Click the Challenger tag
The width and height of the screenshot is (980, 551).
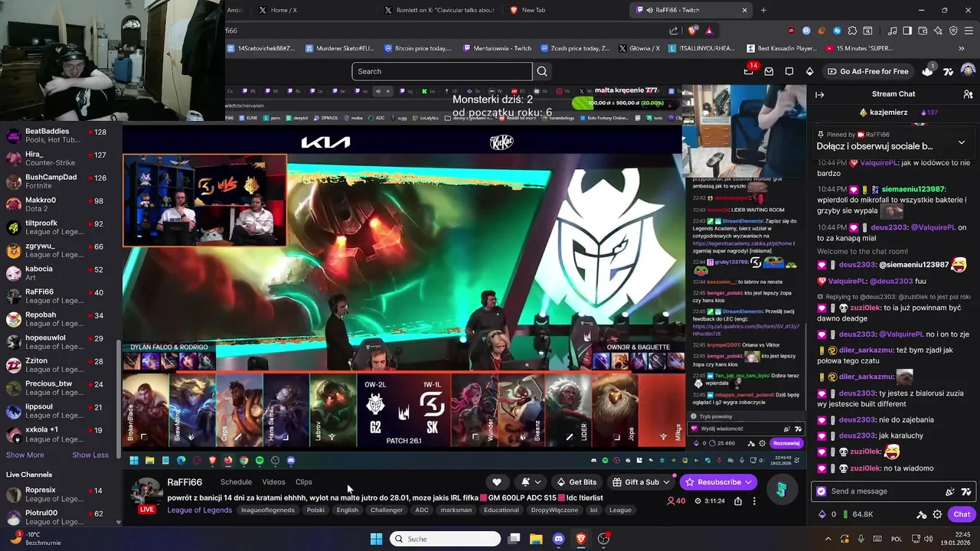tap(387, 510)
